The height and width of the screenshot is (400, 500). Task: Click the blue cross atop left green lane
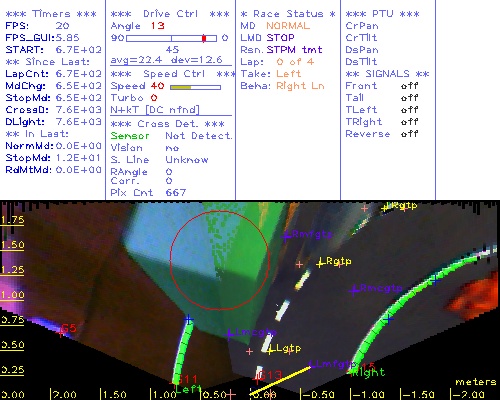pyautogui.click(x=188, y=319)
